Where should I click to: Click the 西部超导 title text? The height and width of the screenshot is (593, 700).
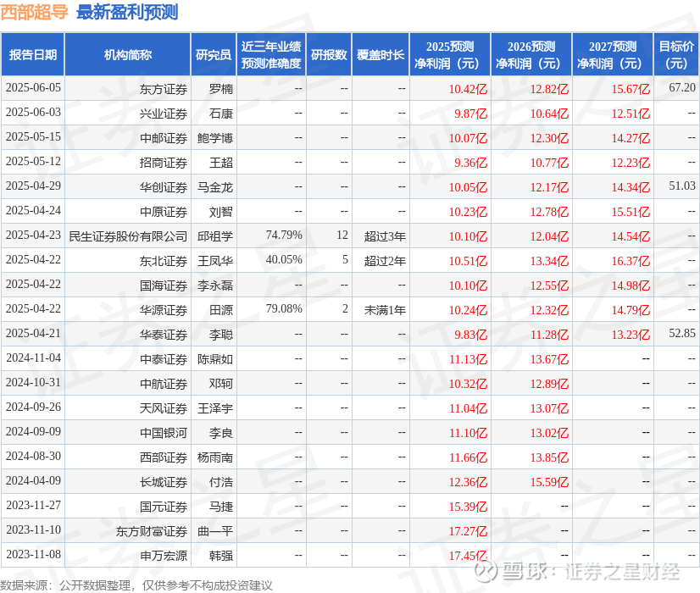tap(34, 12)
